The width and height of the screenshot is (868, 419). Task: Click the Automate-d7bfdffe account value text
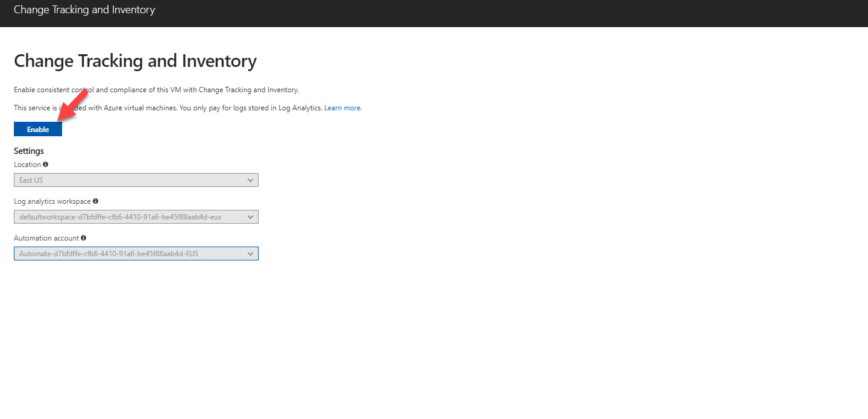(x=108, y=254)
